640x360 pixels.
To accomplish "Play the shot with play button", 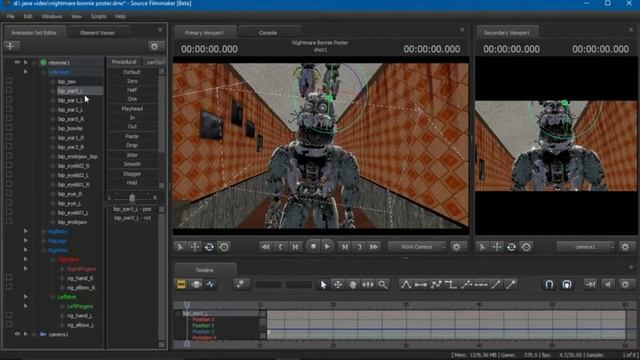I will pyautogui.click(x=327, y=247).
